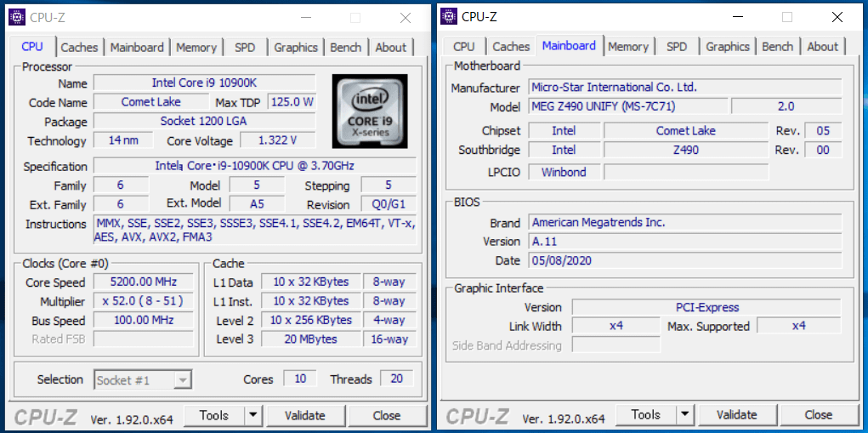
Task: Click the Max. Supported x4 value
Action: pos(799,326)
